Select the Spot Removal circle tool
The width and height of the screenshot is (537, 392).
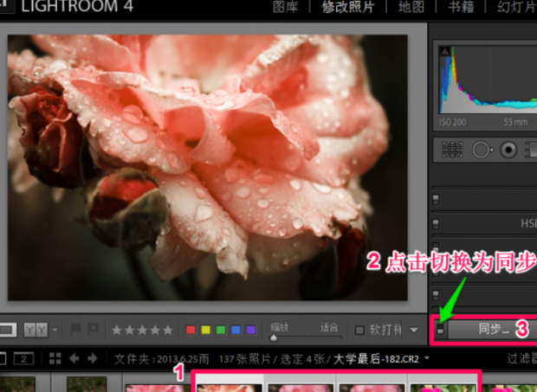482,150
